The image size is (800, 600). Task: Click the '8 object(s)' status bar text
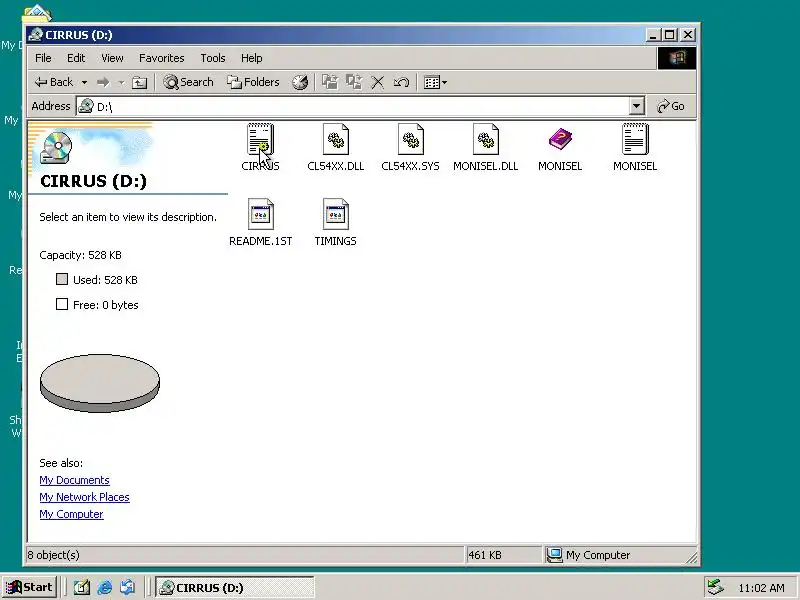point(54,555)
